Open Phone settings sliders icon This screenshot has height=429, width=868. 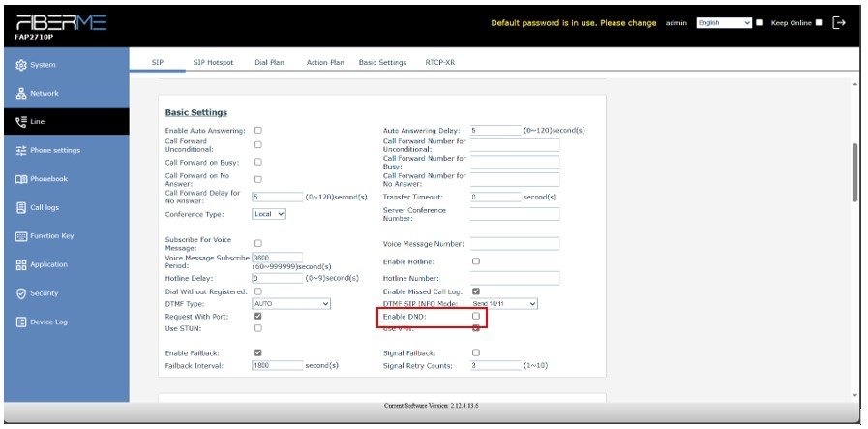tap(21, 151)
